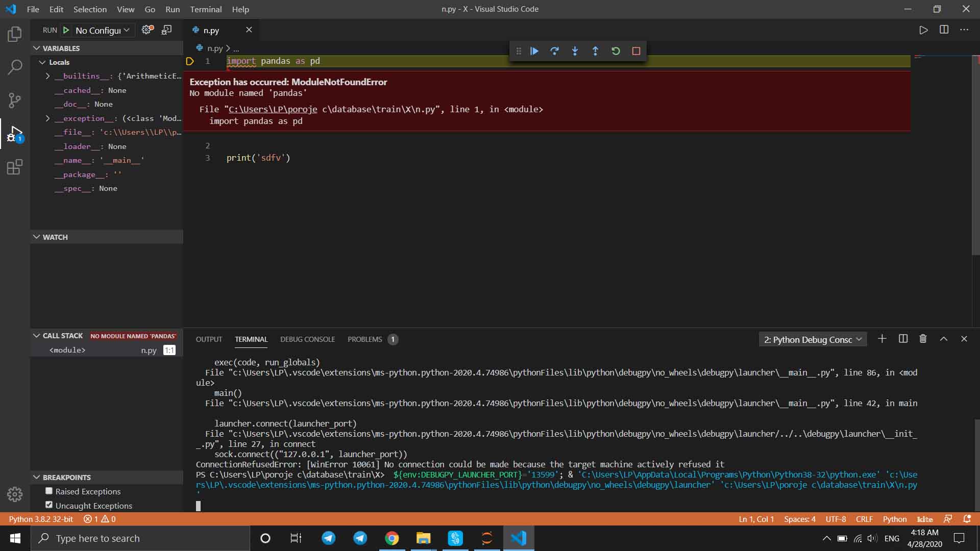Screen dimensions: 980x551
Task: Open editor More Actions ellipsis
Action: [964, 30]
